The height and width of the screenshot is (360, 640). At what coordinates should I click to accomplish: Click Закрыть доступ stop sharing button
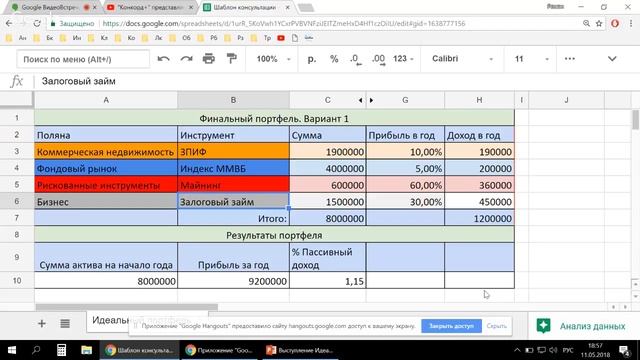[x=451, y=326]
